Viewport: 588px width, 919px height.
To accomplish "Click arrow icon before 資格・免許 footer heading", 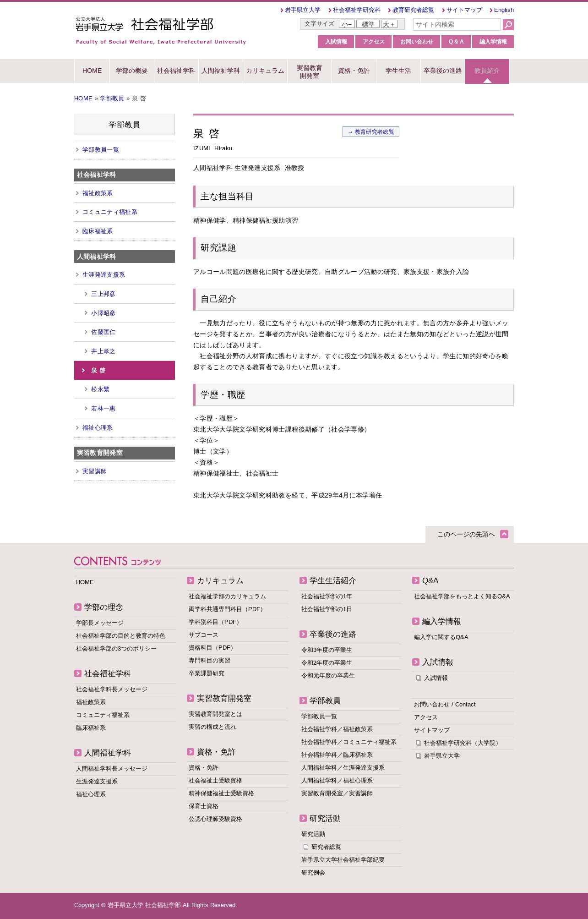I will [x=191, y=752].
